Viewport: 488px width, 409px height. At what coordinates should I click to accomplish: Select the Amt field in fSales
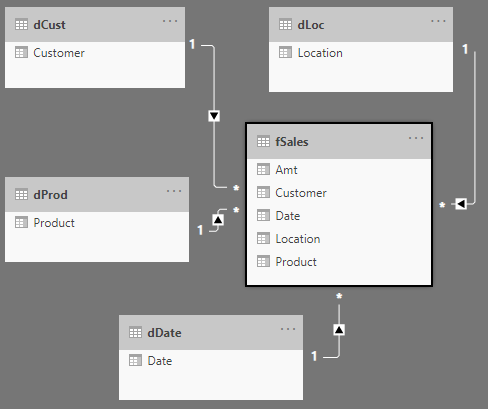click(339, 170)
